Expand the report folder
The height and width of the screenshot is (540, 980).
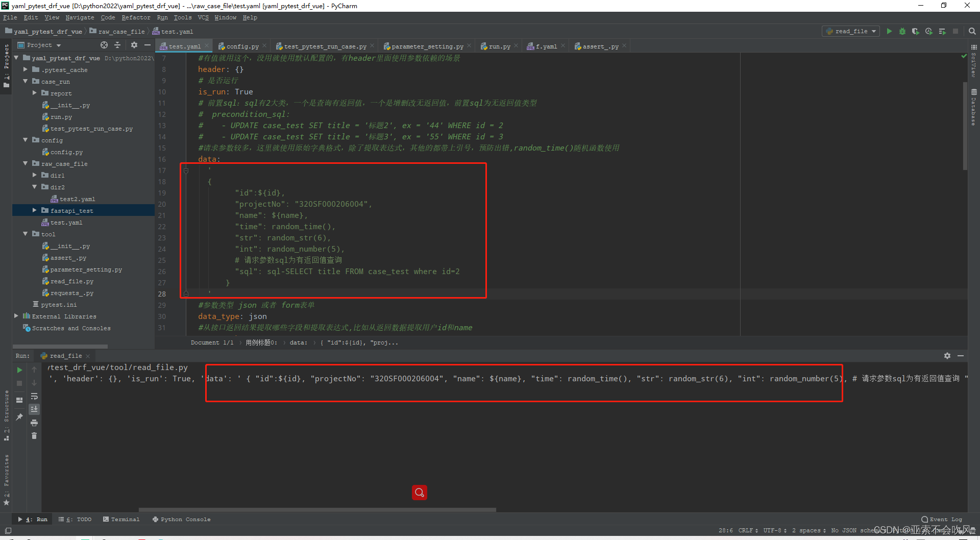coord(34,93)
